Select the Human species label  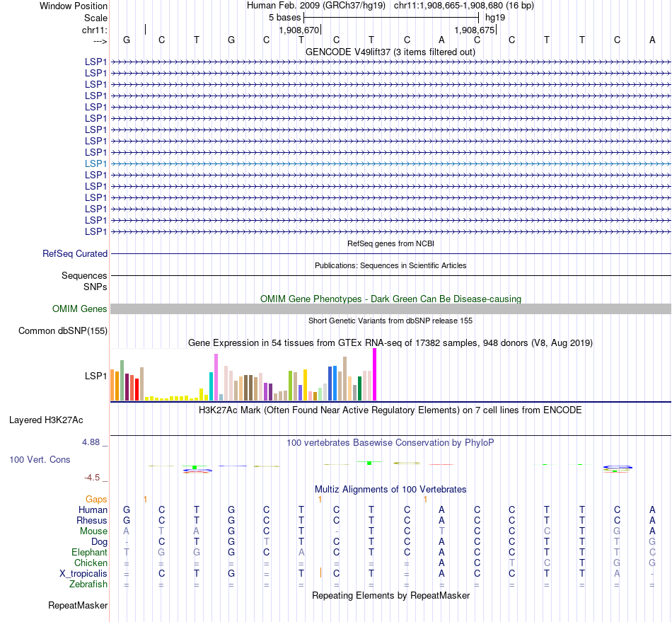[93, 509]
